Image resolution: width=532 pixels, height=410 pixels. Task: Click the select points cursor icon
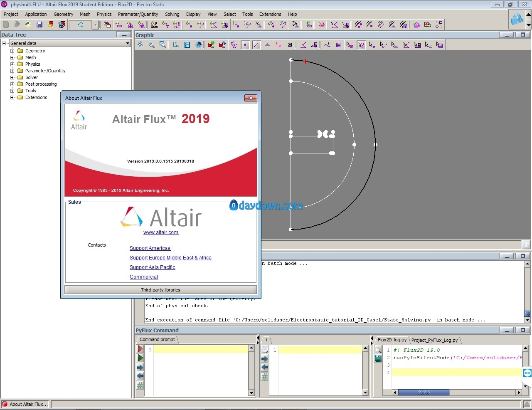tap(372, 45)
